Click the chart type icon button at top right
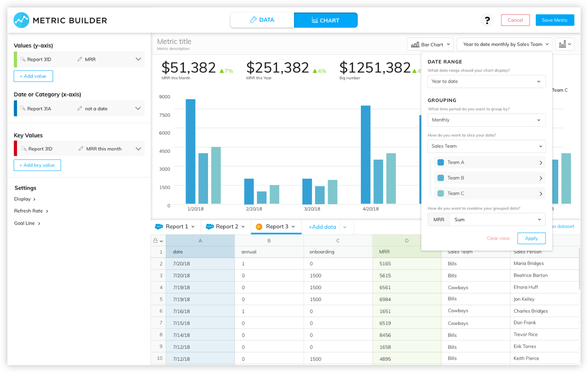Viewport: 588px width, 373px height. [564, 44]
